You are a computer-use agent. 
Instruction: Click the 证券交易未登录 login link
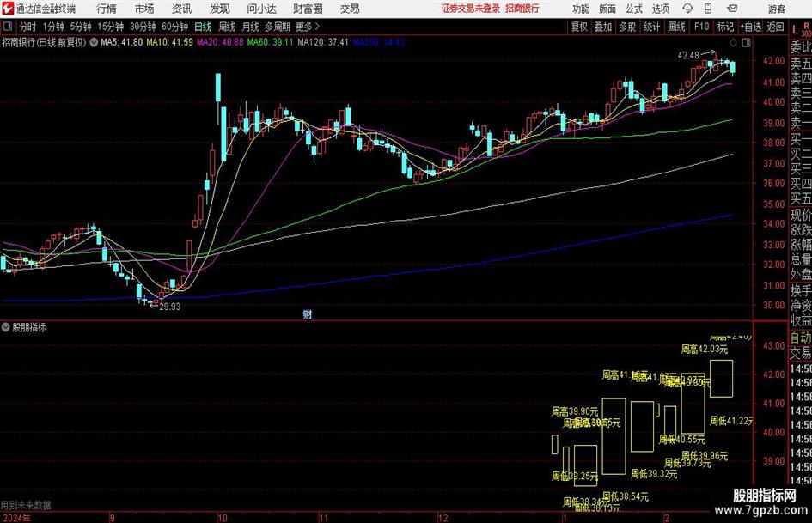471,9
